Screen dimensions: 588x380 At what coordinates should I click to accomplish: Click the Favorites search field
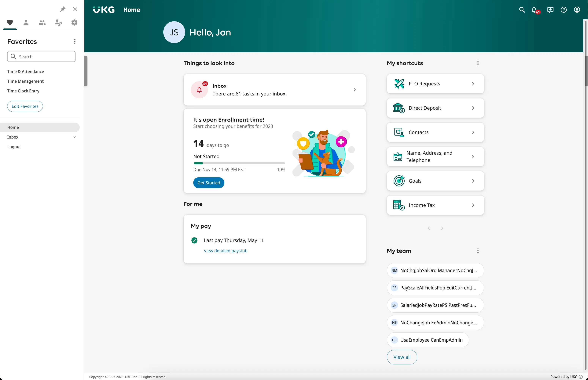[x=41, y=57]
